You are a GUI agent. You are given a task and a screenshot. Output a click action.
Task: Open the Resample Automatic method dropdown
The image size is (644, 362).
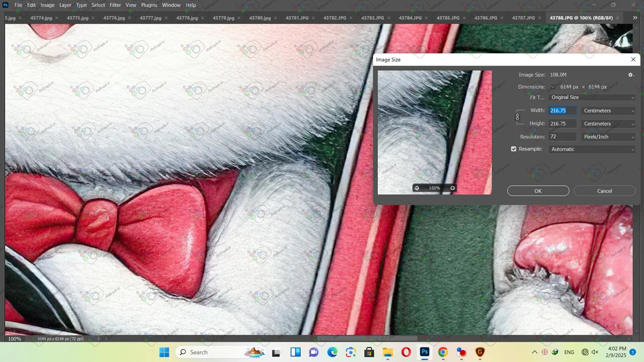tap(592, 149)
